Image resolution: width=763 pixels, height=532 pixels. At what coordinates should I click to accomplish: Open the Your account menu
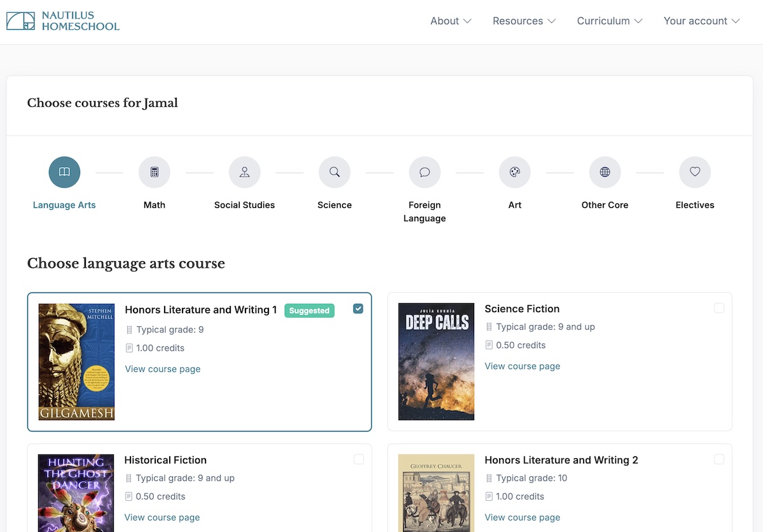(702, 21)
